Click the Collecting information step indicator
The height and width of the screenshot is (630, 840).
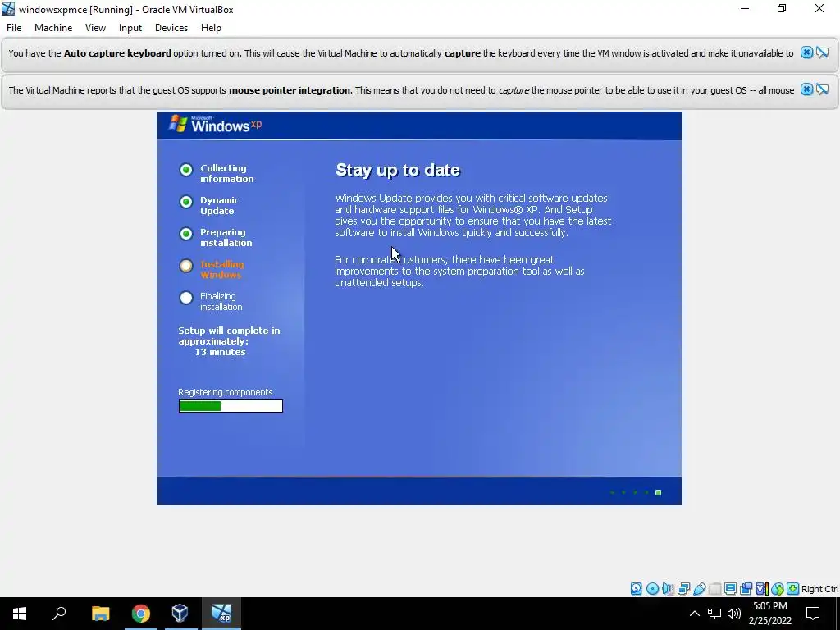pyautogui.click(x=186, y=170)
